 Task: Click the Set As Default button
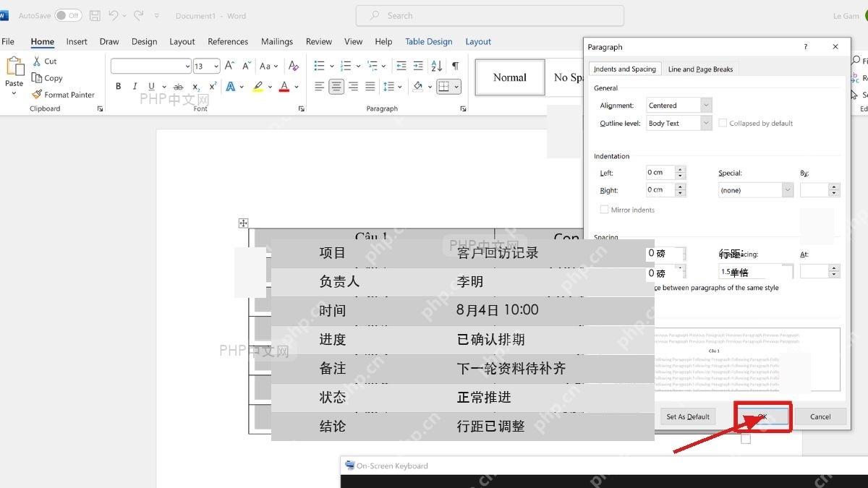(688, 416)
